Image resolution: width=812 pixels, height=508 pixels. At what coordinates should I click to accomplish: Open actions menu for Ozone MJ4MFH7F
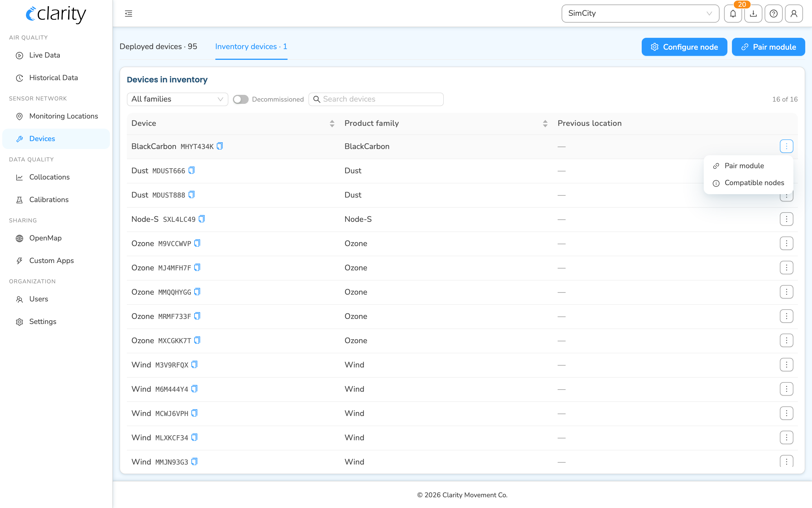coord(787,268)
